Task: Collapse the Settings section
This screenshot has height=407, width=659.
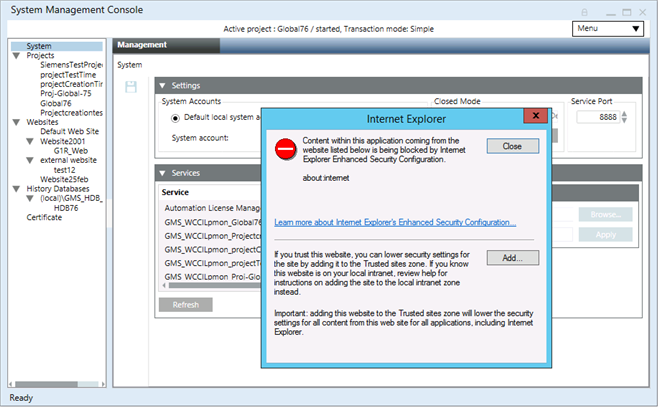Action: click(x=164, y=86)
